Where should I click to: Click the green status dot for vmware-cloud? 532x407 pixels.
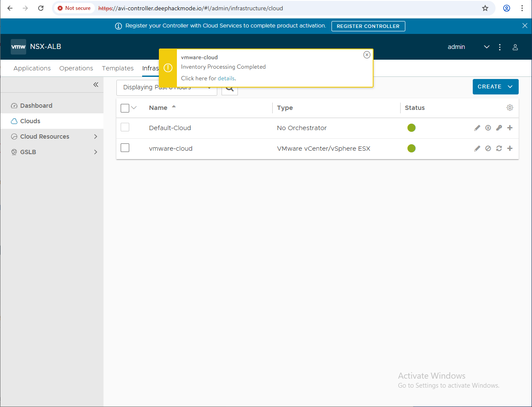pyautogui.click(x=411, y=149)
